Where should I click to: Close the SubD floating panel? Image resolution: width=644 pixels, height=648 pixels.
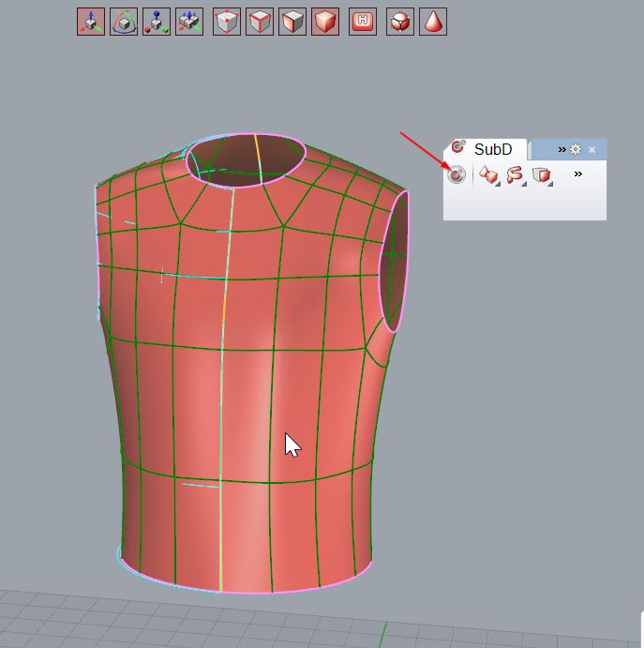(x=592, y=149)
